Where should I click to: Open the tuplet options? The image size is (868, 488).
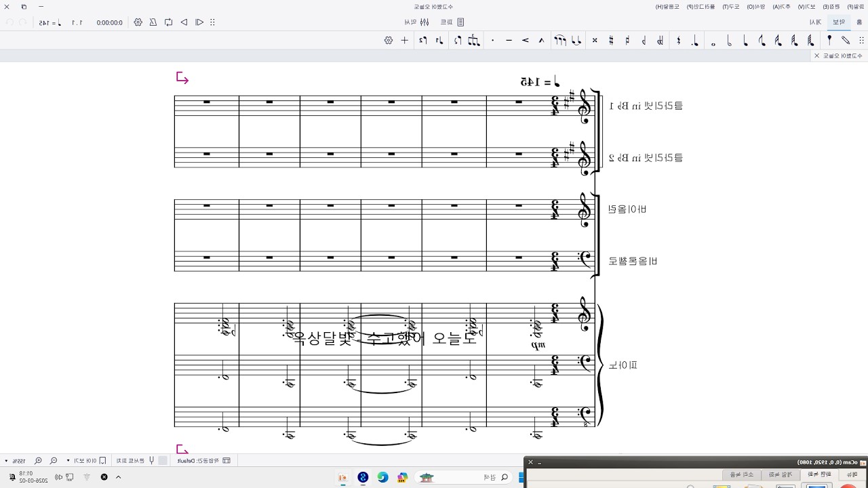[474, 41]
